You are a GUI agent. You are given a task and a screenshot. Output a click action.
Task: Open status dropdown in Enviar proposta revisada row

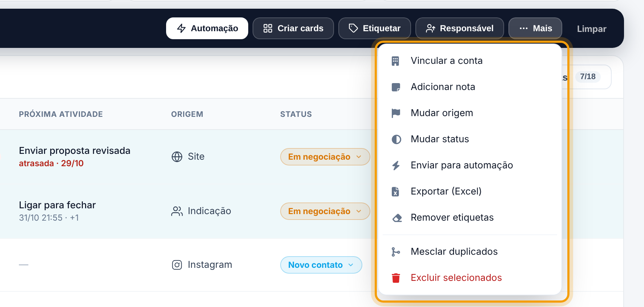pos(325,157)
